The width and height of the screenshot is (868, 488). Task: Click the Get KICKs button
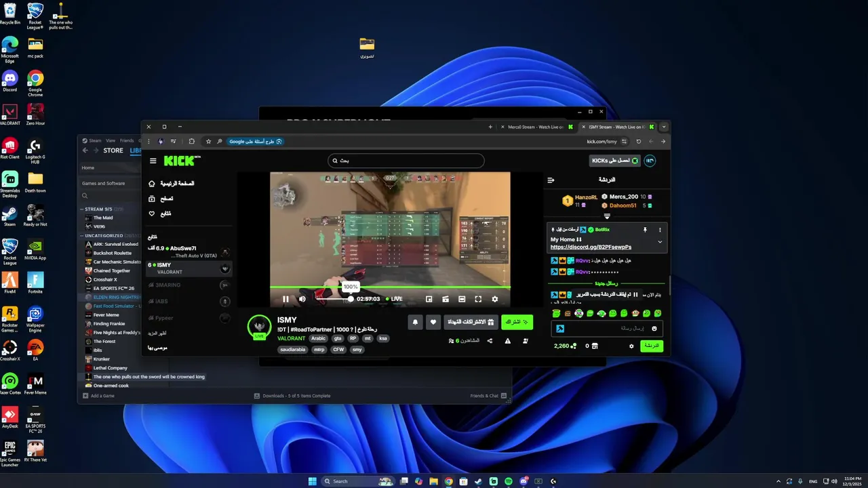[614, 161]
